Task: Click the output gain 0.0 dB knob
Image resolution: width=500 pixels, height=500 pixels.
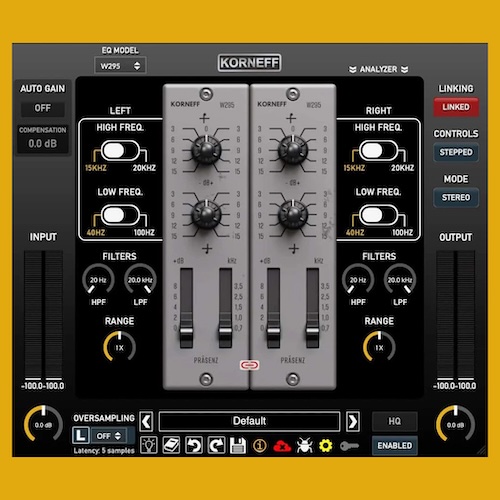Action: (x=455, y=424)
